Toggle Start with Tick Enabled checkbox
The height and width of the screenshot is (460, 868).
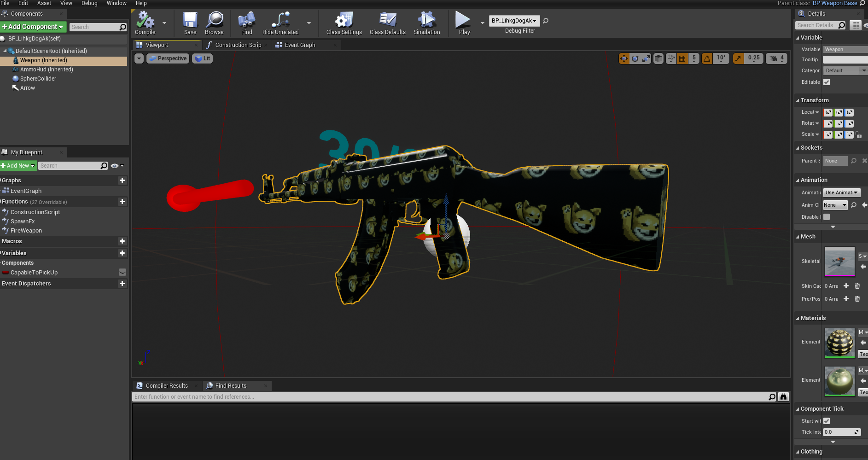point(827,421)
